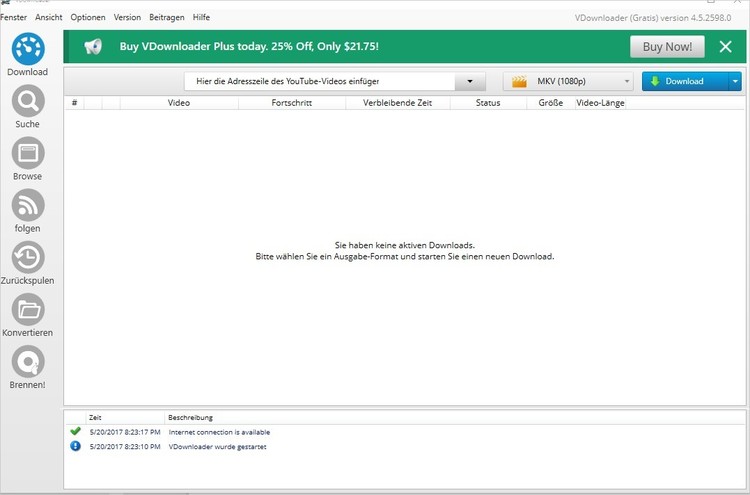Open the Fenster menu
Screen dimensions: 750x495
point(13,17)
